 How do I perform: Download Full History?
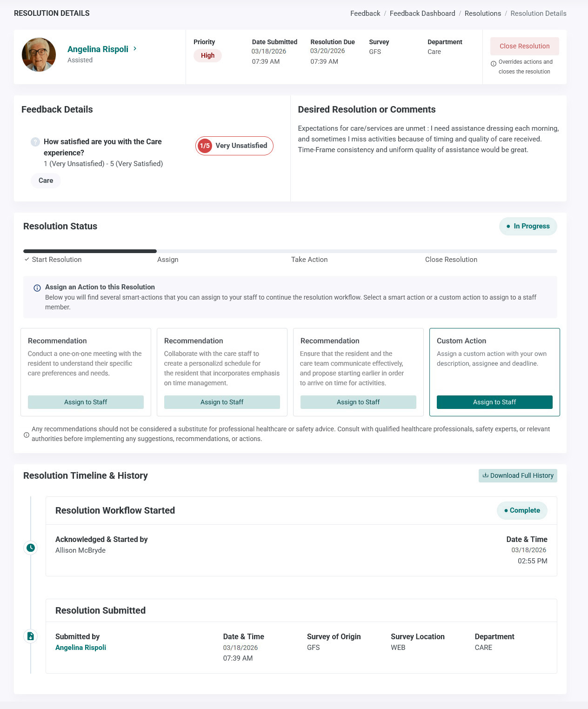pyautogui.click(x=518, y=475)
